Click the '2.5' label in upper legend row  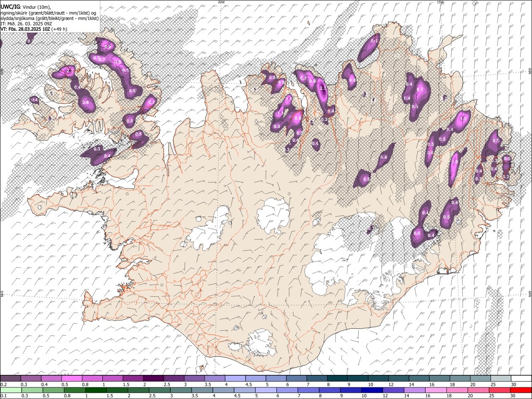click(167, 384)
